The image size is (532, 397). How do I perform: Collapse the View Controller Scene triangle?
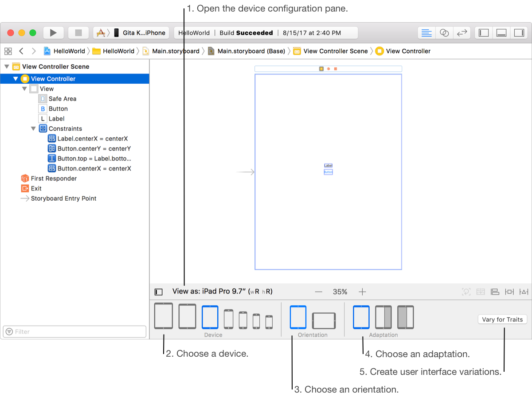[6, 66]
